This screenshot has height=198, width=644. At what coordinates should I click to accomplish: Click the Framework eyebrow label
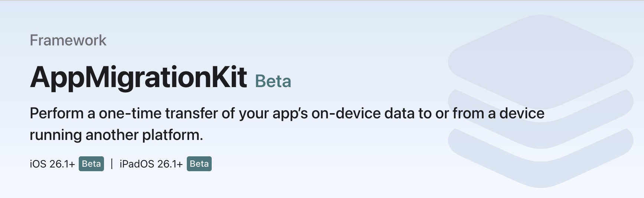[x=68, y=40]
